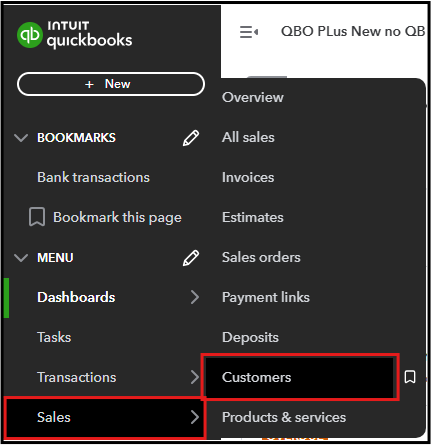The height and width of the screenshot is (445, 431).
Task: Click the QuickBooks logo icon
Action: [x=30, y=35]
